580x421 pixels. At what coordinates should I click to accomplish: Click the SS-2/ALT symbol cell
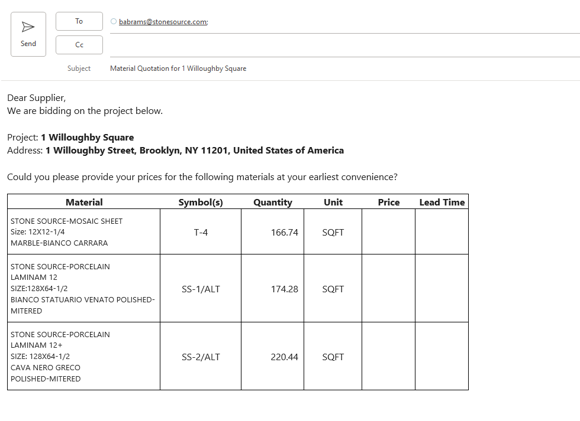coord(201,357)
